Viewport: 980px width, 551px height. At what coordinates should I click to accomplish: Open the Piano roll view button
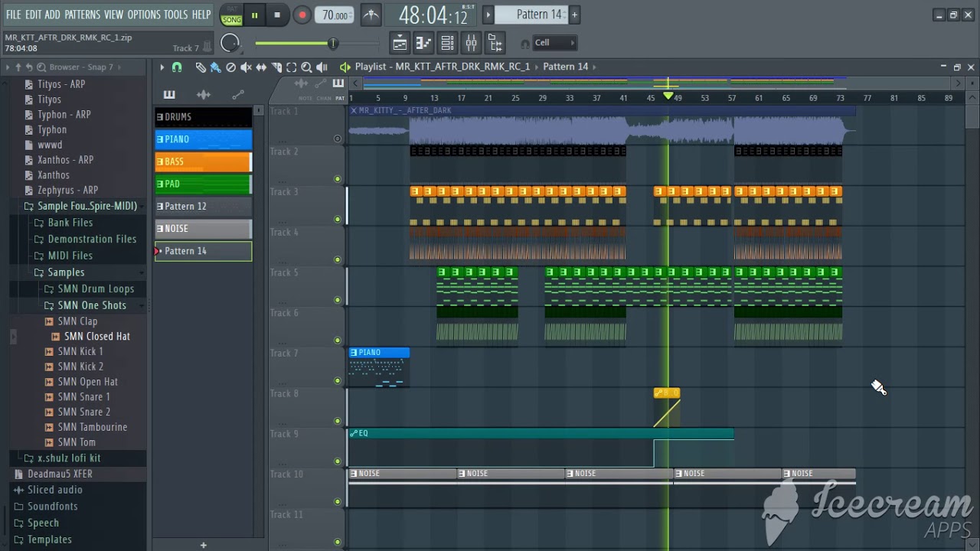[423, 43]
